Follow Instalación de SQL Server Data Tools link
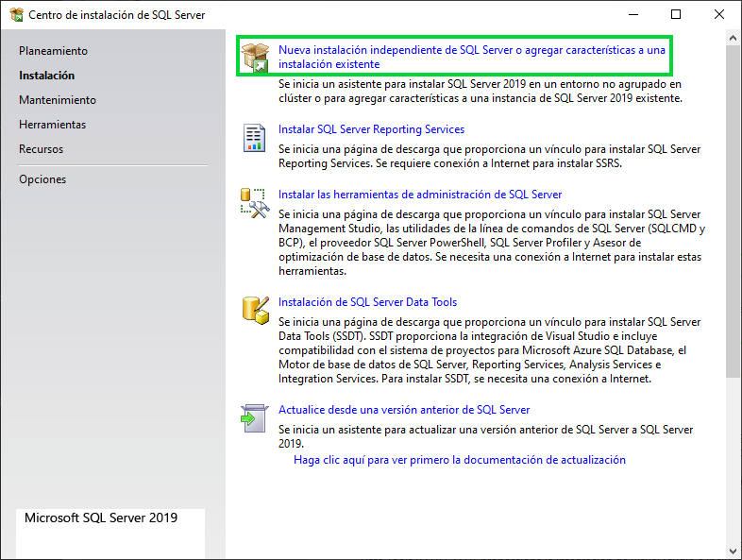This screenshot has width=742, height=560. pyautogui.click(x=367, y=302)
